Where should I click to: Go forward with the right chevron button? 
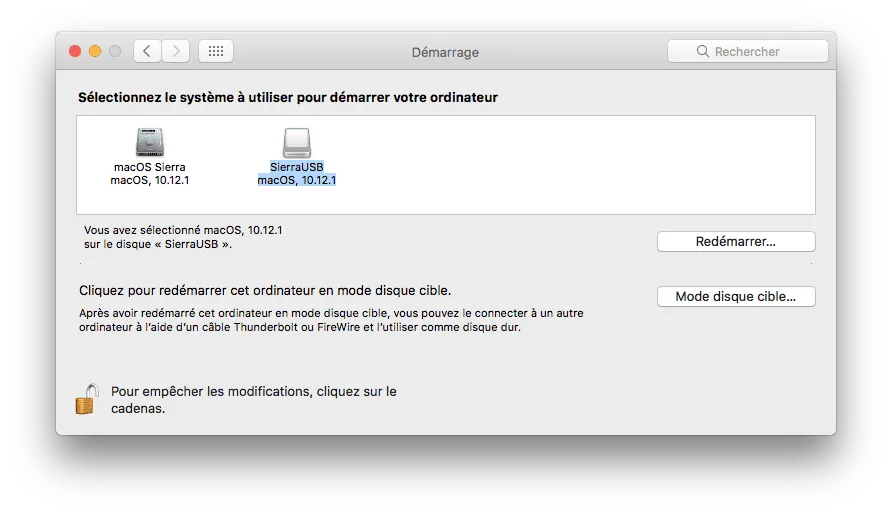click(176, 51)
